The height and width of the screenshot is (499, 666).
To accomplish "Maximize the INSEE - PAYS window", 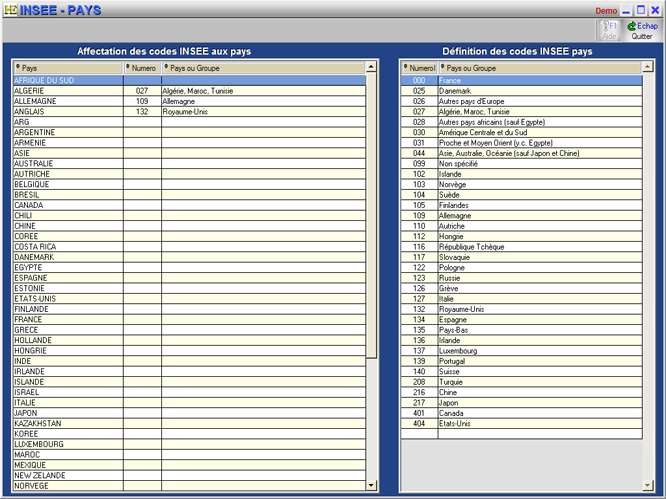I will [x=641, y=10].
